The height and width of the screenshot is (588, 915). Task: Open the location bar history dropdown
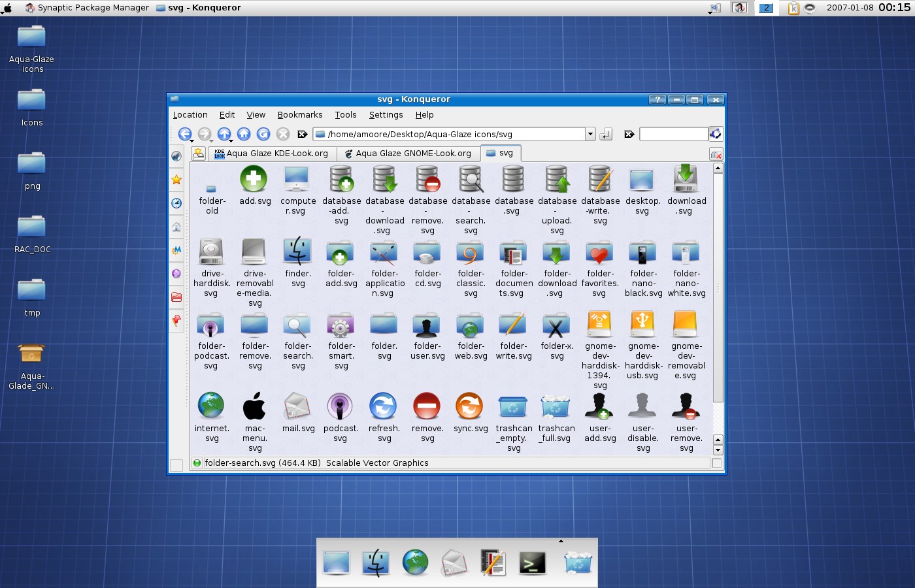(590, 134)
